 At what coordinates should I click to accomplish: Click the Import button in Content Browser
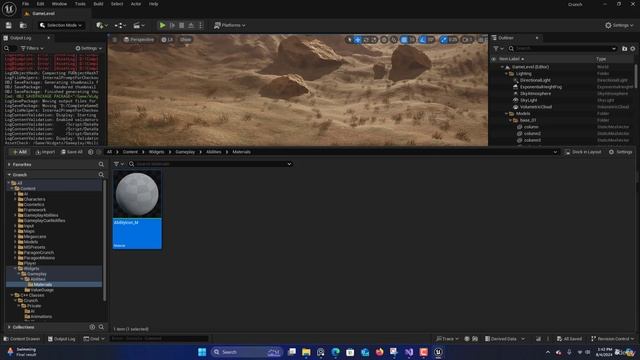point(45,152)
